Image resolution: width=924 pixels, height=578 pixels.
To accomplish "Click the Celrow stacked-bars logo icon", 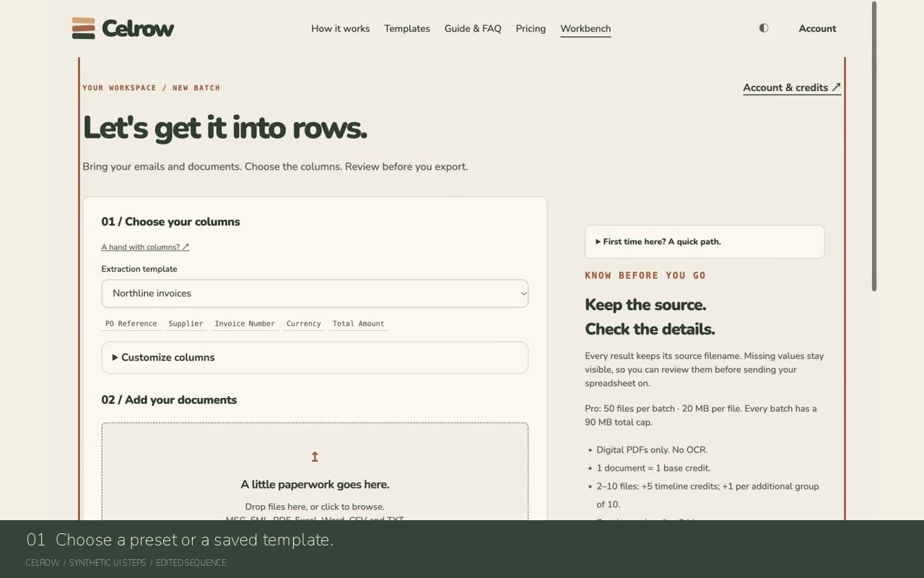I will (x=84, y=28).
